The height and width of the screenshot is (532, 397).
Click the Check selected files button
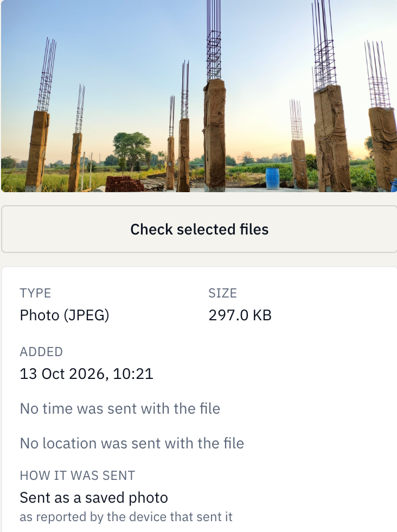(199, 229)
